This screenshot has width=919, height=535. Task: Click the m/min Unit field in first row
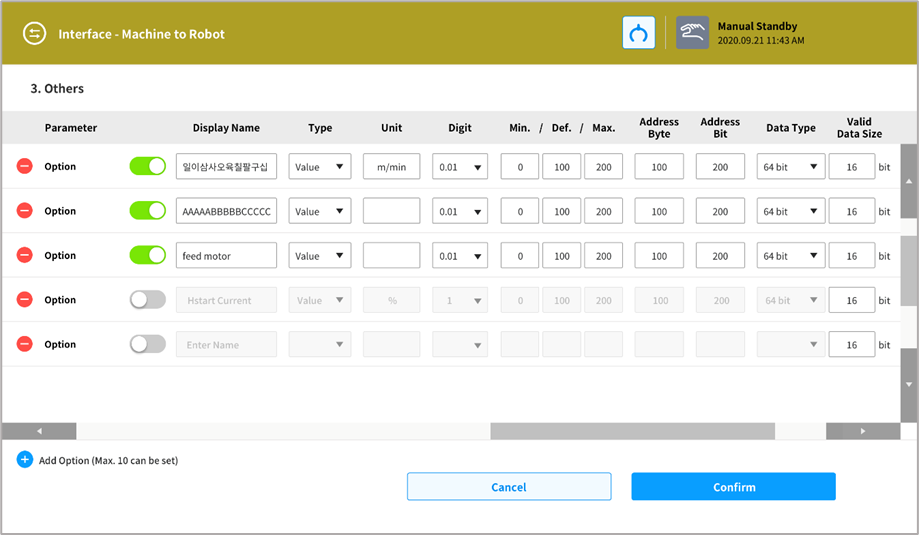coord(391,167)
